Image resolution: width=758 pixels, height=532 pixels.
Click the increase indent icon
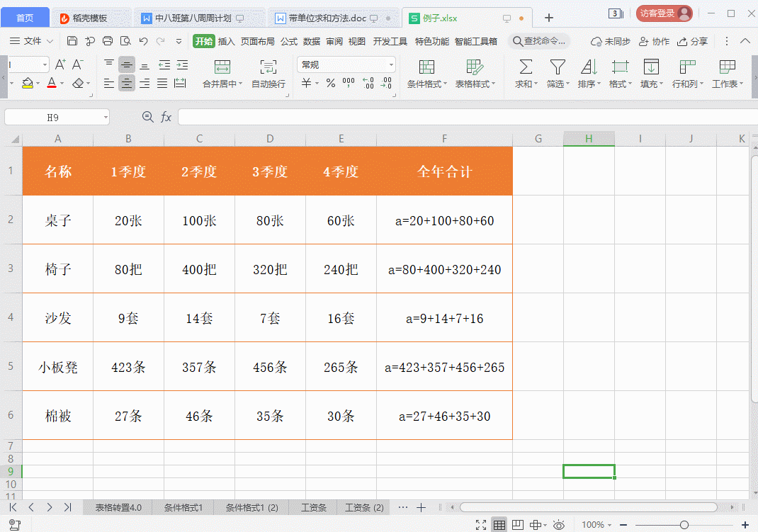(x=182, y=64)
